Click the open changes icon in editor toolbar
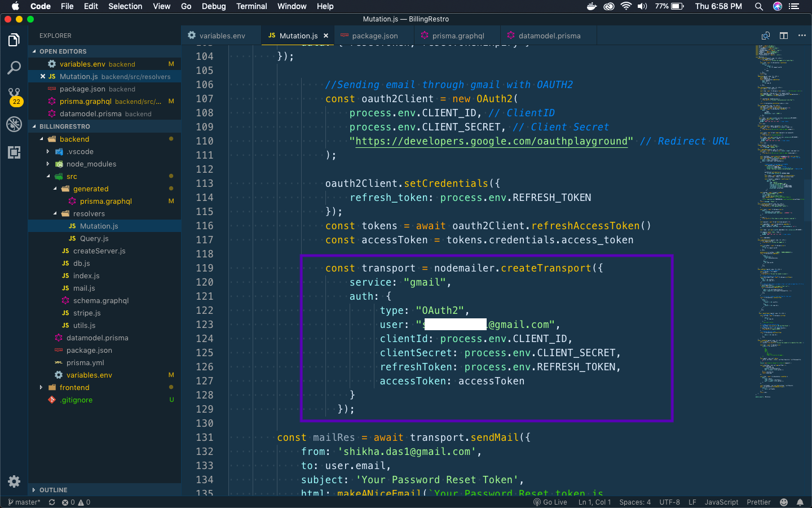The height and width of the screenshot is (508, 812). click(766, 36)
